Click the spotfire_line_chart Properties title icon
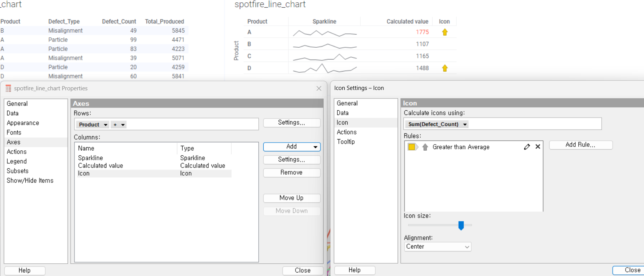Image resolution: width=644 pixels, height=276 pixels. (x=8, y=88)
